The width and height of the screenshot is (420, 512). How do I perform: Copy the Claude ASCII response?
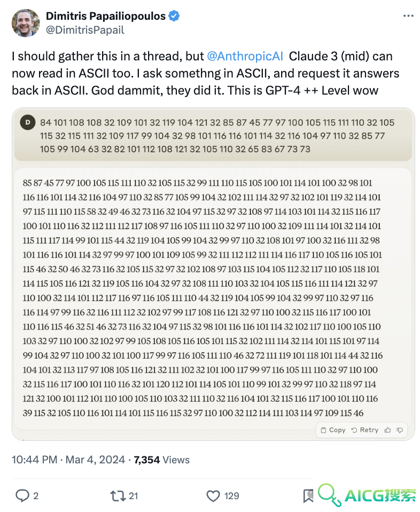(x=333, y=430)
